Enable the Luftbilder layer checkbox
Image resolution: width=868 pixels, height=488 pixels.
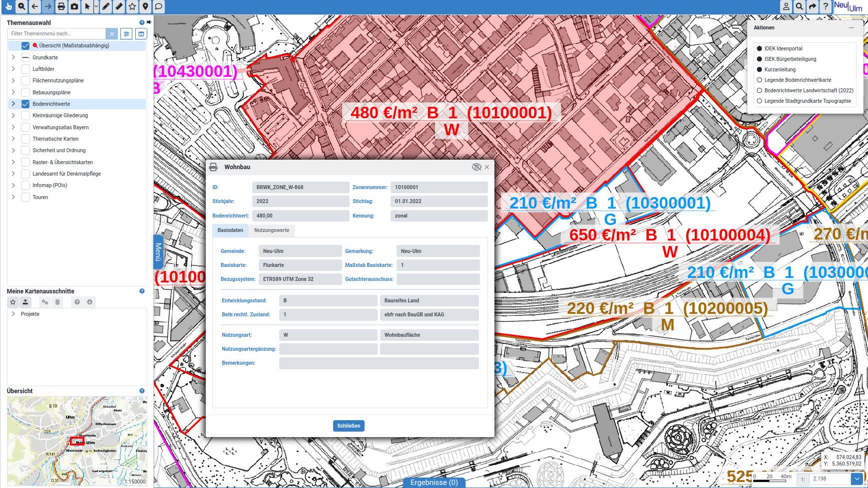pos(25,69)
